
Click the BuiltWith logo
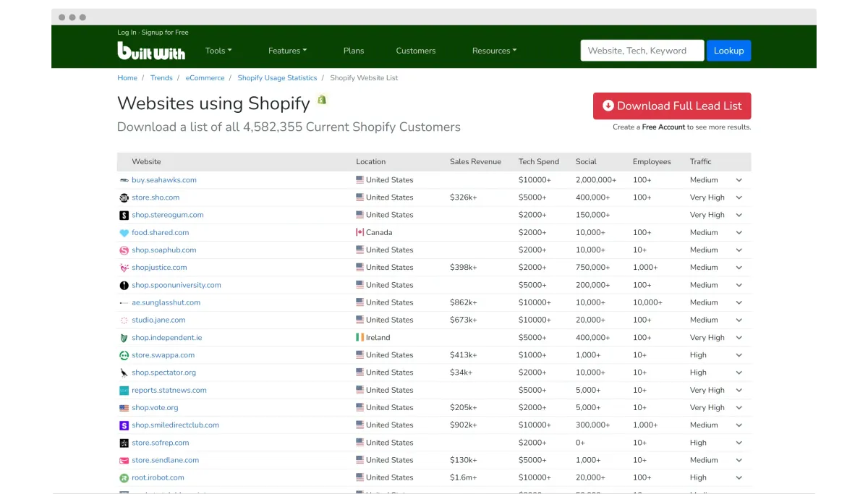[151, 51]
